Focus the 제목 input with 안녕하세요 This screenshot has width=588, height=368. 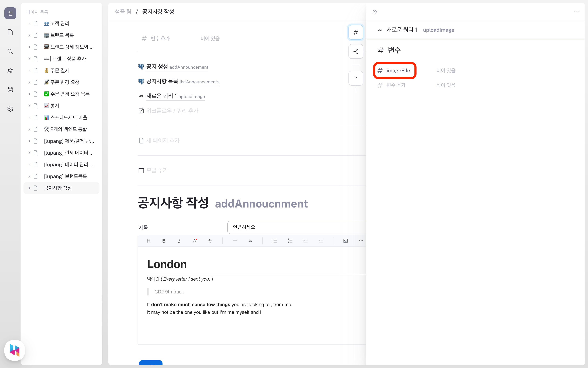(x=297, y=227)
